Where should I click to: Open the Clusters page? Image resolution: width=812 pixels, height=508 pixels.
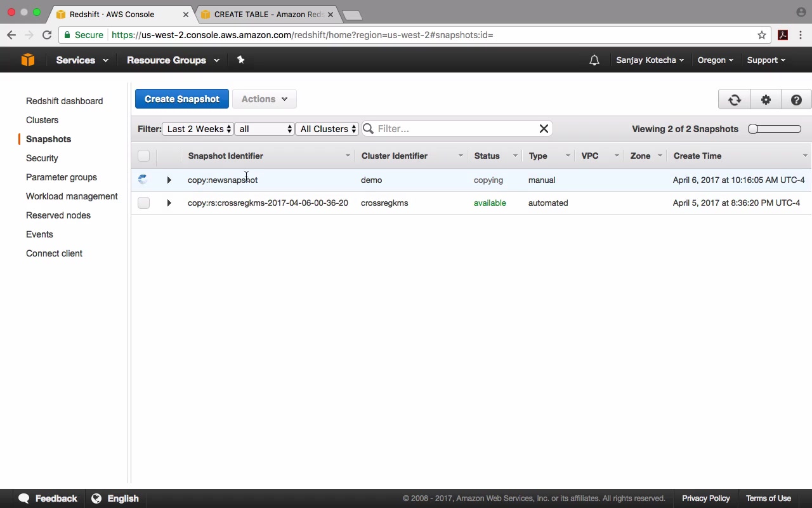click(42, 120)
